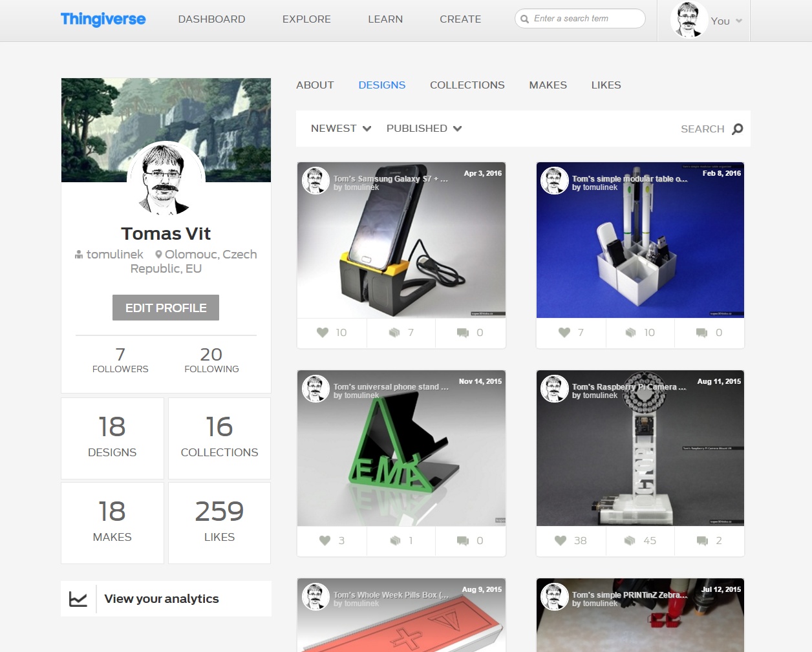This screenshot has width=812, height=652.
Task: Click author avatar on Raspberry Pi Camera card
Action: tap(555, 389)
